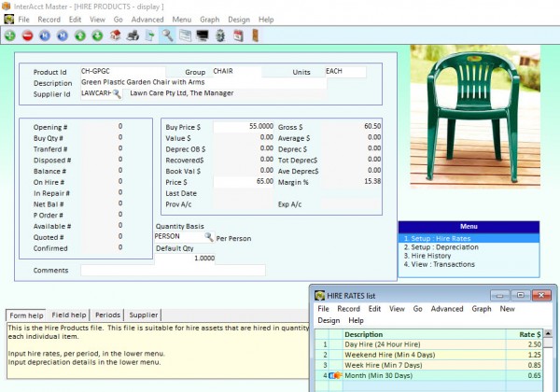Click the export document arrow icon

pyautogui.click(x=150, y=35)
